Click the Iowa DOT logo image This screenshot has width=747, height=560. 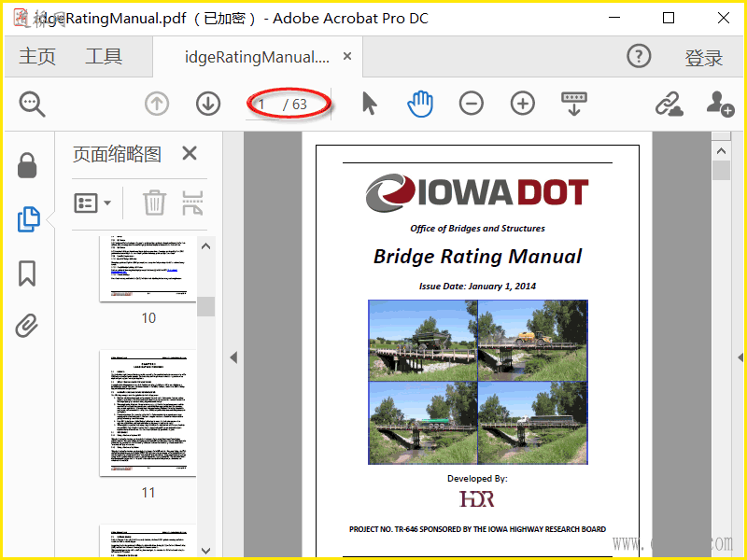477,192
